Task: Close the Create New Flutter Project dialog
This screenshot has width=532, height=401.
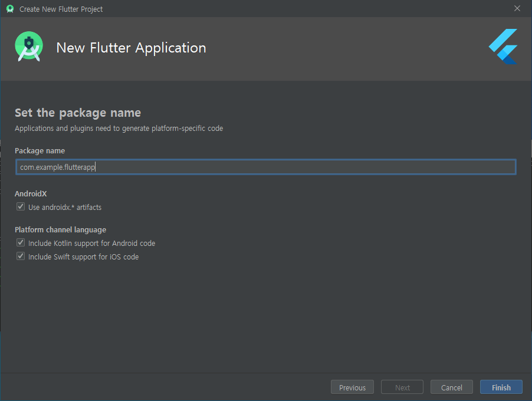Action: pyautogui.click(x=517, y=8)
